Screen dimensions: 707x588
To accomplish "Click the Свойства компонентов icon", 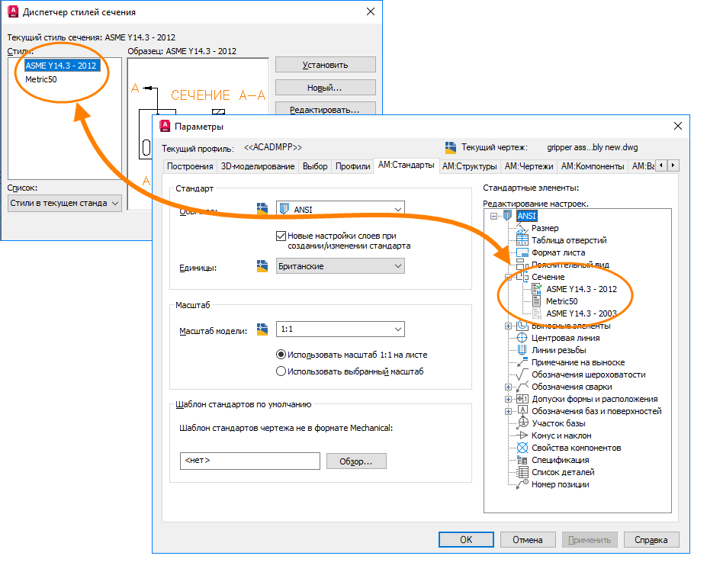I will point(522,448).
